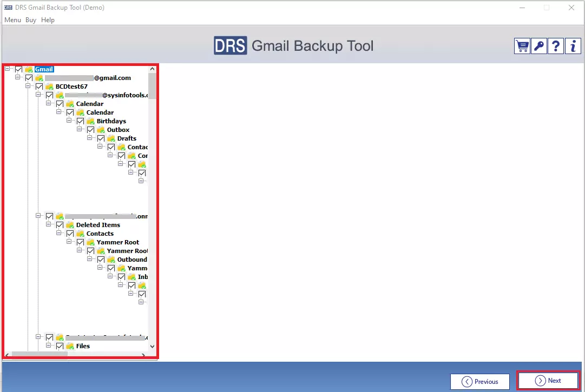Open the Buy menu
Viewport: 585px width, 392px height.
click(31, 20)
